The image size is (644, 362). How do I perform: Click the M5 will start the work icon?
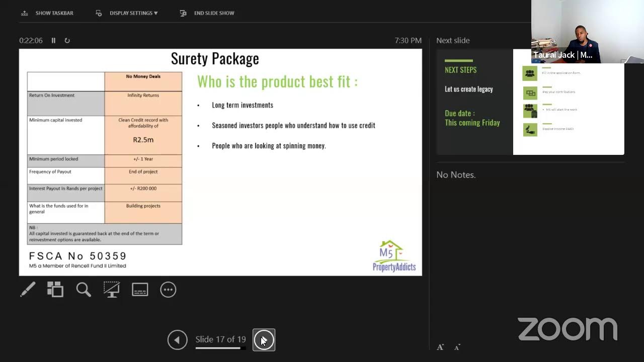point(530,111)
